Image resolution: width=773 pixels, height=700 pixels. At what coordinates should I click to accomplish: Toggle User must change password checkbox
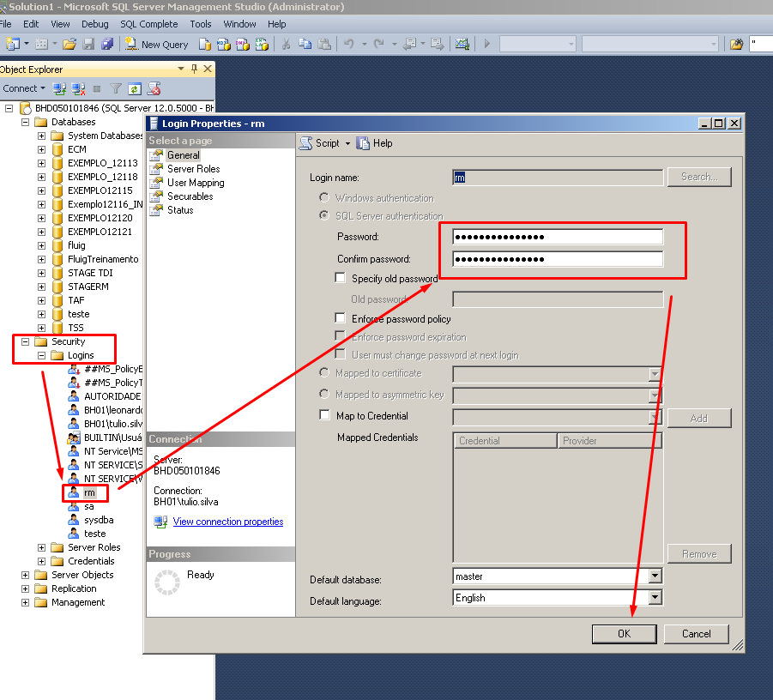pyautogui.click(x=340, y=354)
